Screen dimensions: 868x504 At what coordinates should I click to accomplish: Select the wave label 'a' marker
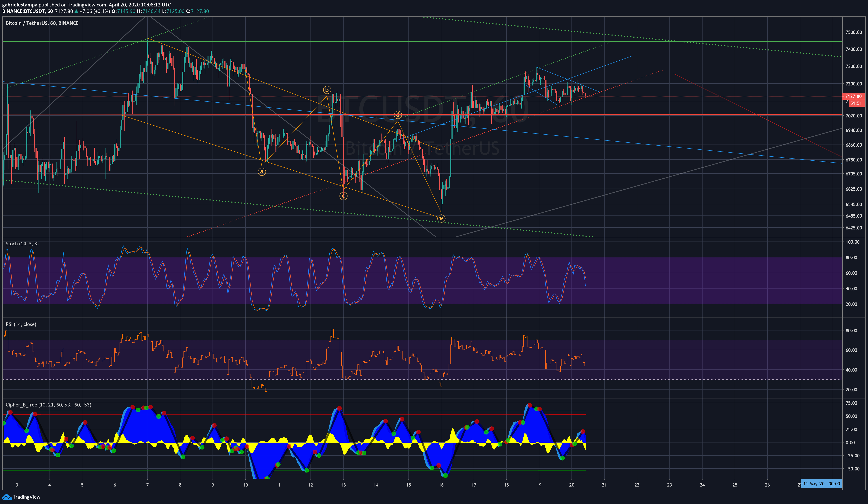[x=262, y=171]
